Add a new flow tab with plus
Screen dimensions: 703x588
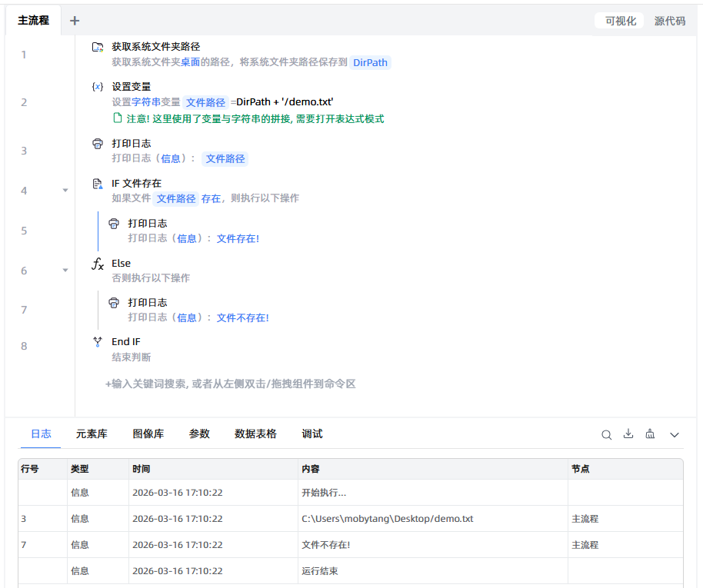[75, 21]
